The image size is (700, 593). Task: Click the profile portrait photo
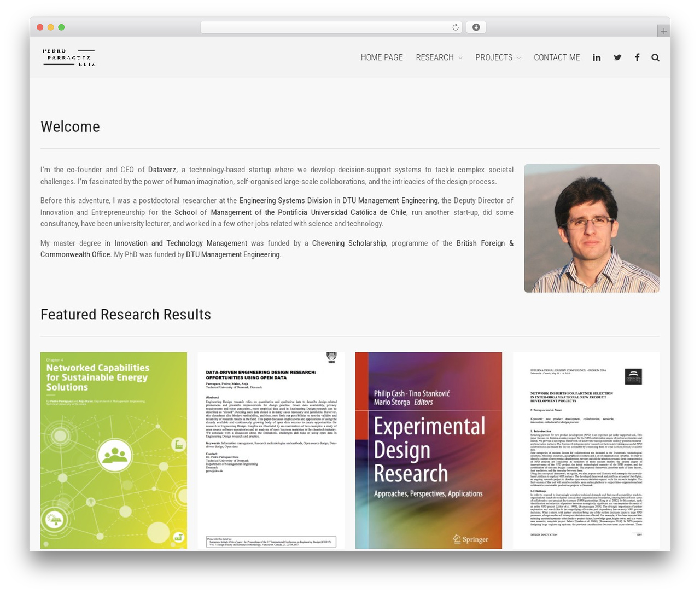[592, 228]
